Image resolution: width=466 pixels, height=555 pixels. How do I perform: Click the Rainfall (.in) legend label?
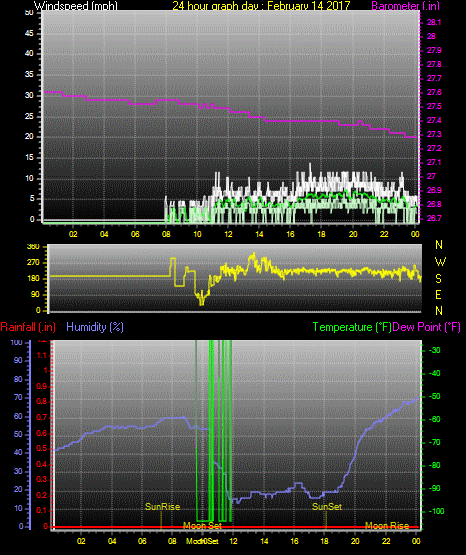28,327
